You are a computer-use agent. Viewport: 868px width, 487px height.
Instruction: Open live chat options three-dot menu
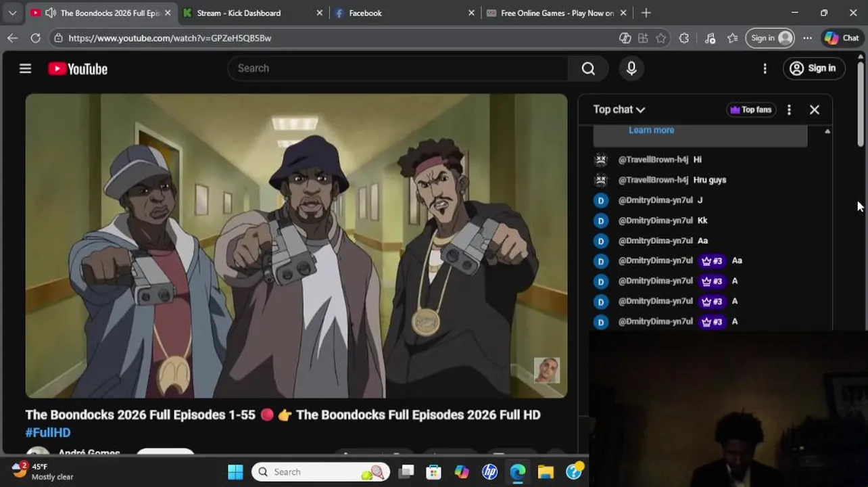pos(789,110)
